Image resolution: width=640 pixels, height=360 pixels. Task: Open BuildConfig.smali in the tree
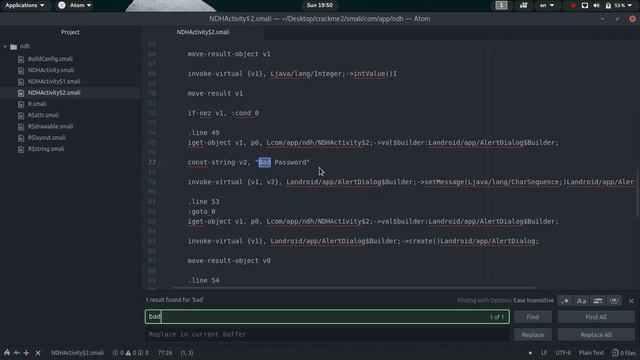point(50,59)
